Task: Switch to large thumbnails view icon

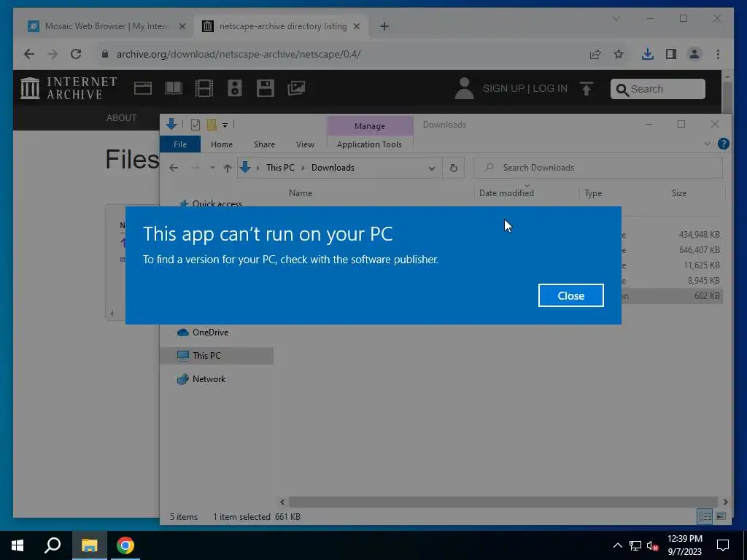Action: pos(721,517)
